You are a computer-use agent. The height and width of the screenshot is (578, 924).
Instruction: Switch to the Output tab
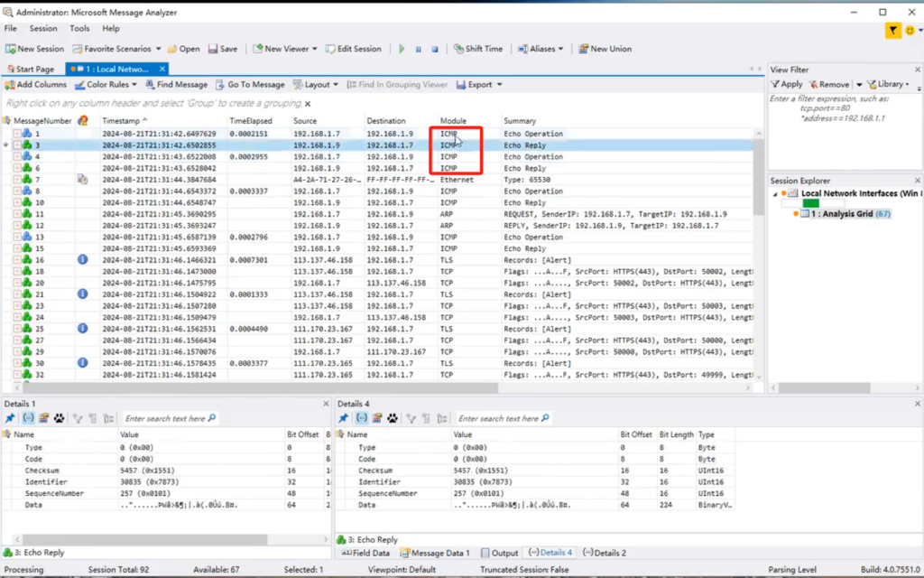[x=499, y=554]
